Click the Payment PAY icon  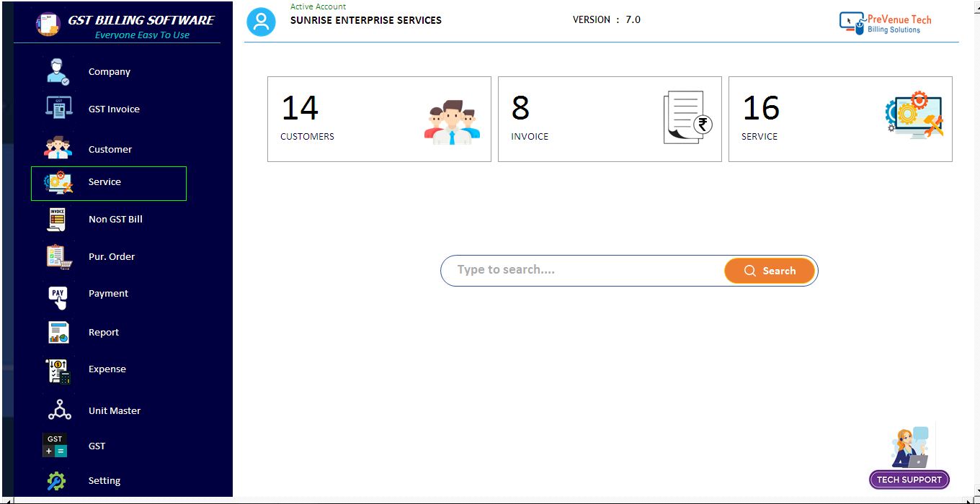(x=58, y=295)
